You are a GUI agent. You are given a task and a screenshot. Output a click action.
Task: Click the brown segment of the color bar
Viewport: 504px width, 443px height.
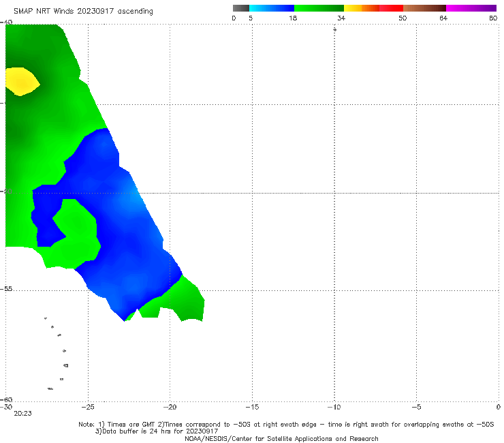pyautogui.click(x=424, y=8)
